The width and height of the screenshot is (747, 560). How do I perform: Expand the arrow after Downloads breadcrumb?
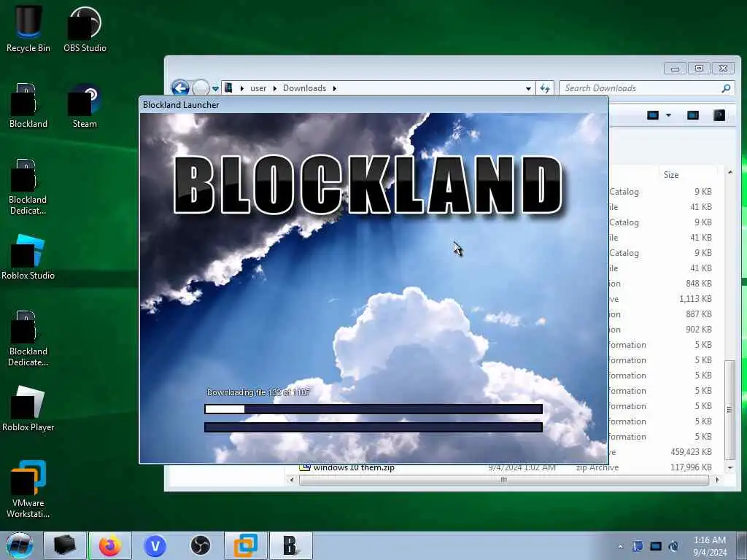(334, 88)
